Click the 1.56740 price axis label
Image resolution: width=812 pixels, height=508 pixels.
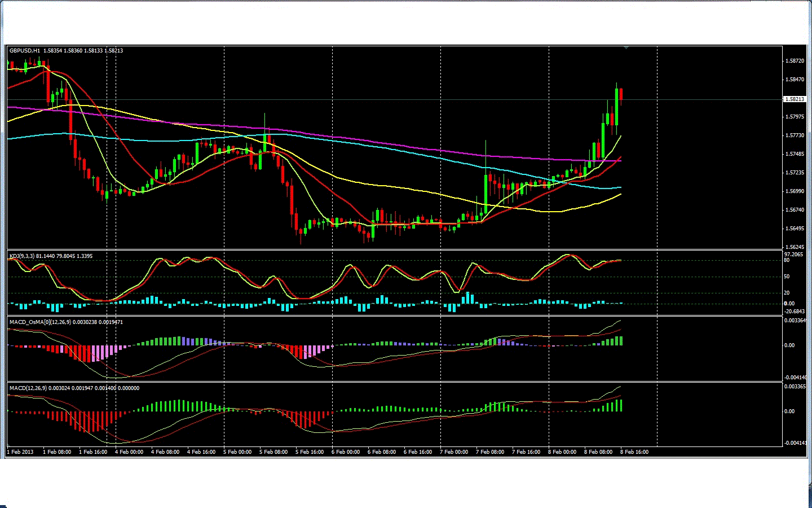(x=795, y=210)
